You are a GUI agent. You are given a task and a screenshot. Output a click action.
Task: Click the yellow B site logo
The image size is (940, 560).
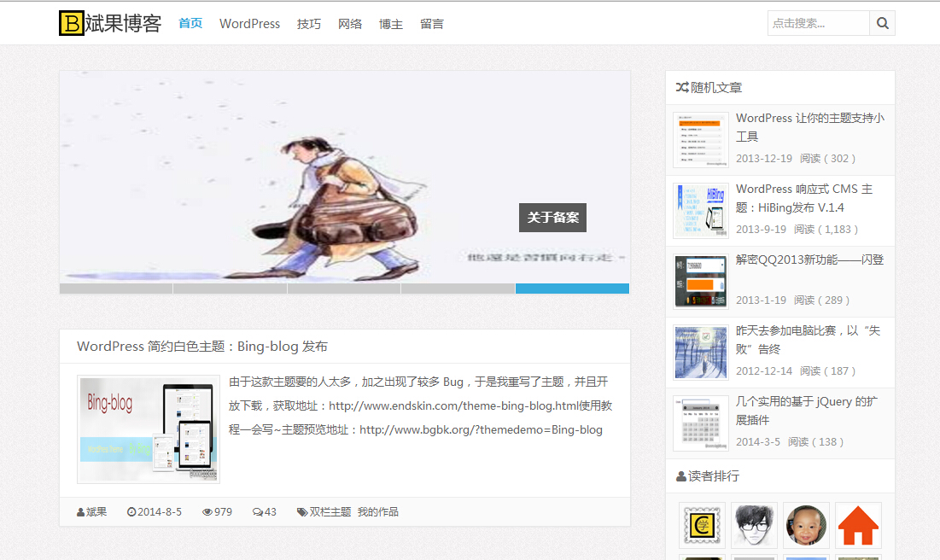(72, 23)
